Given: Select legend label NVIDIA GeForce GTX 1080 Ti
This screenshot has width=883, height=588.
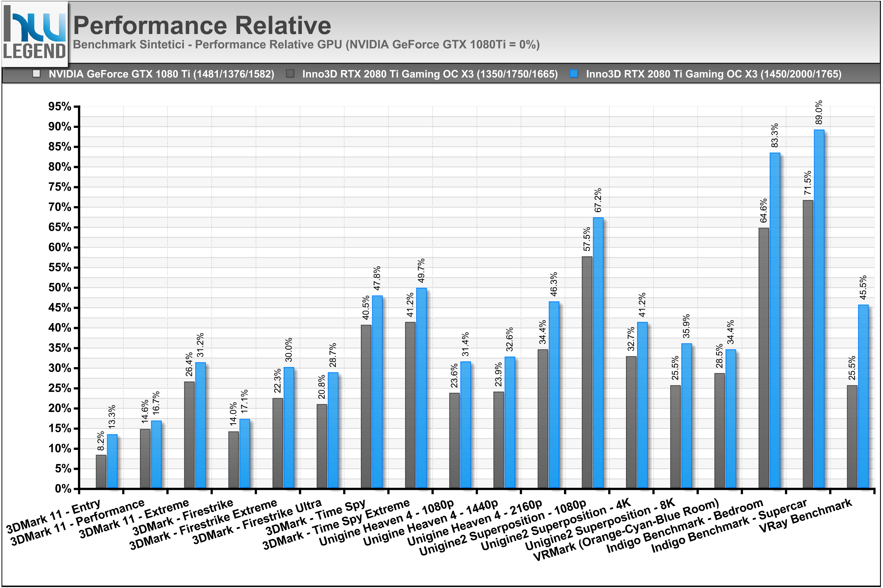Looking at the screenshot, I should pyautogui.click(x=161, y=74).
